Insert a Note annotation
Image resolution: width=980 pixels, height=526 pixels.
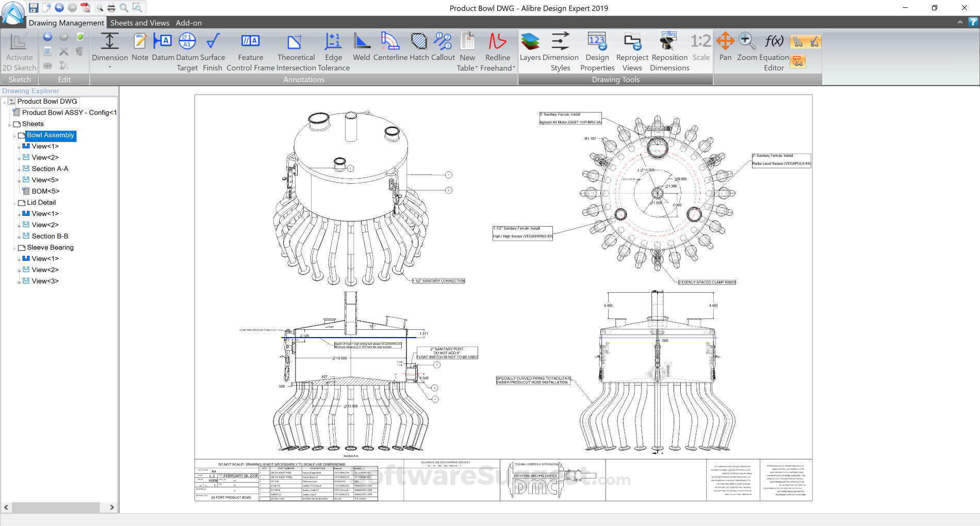pyautogui.click(x=139, y=49)
